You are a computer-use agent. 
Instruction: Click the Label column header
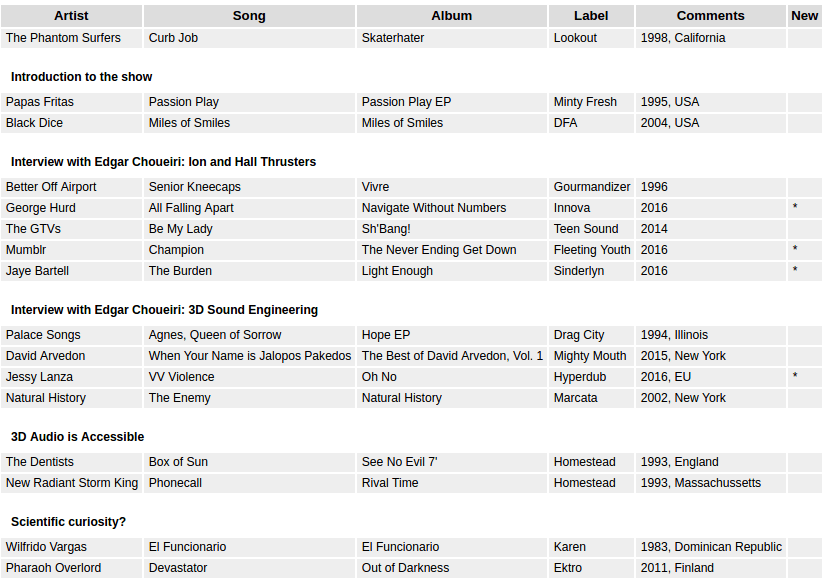(x=591, y=16)
